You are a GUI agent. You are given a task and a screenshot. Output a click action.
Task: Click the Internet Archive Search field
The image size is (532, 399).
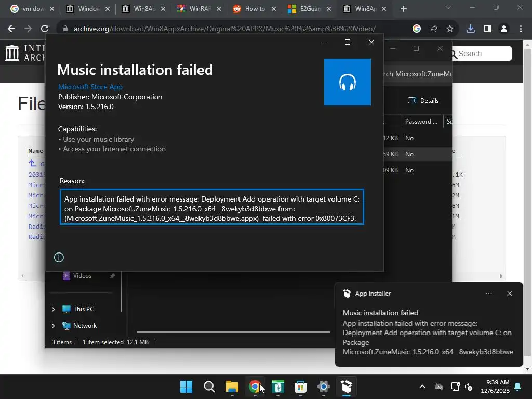tap(483, 54)
